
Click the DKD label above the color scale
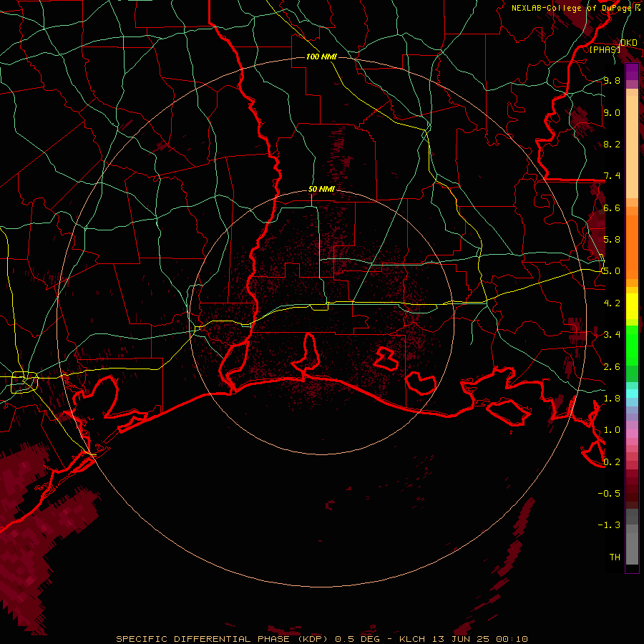click(x=629, y=43)
